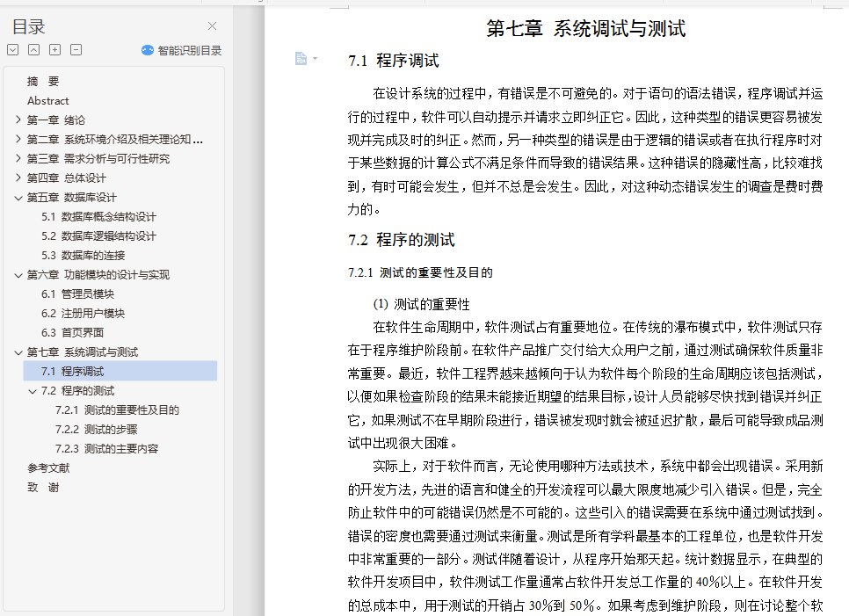Go to 6.3 首页界面
This screenshot has width=849, height=616.
point(72,333)
